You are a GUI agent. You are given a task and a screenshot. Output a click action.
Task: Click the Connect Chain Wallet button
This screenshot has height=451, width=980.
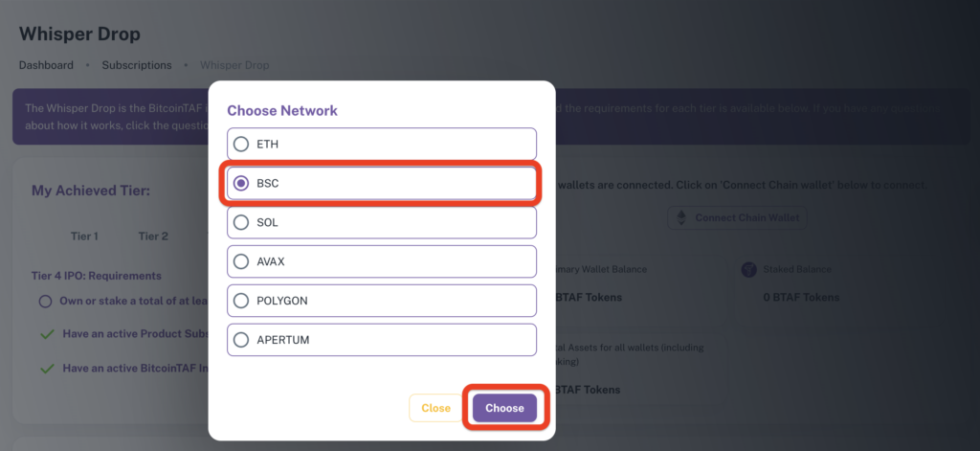coord(737,217)
